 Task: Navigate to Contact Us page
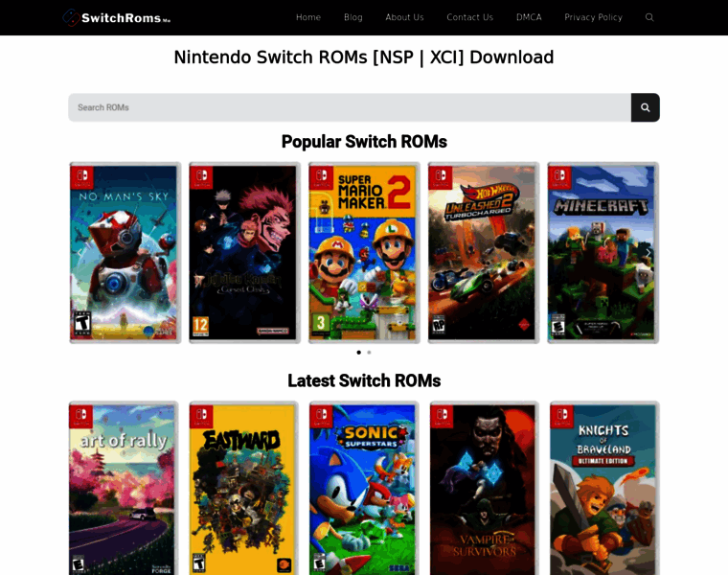pos(469,17)
